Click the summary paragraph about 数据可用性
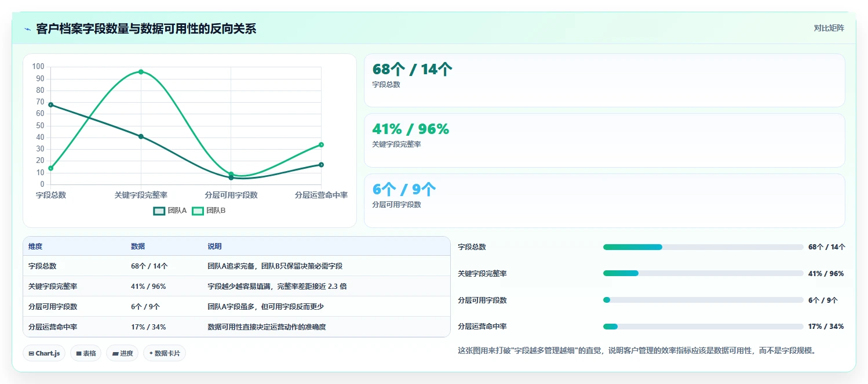The image size is (868, 384). click(637, 351)
